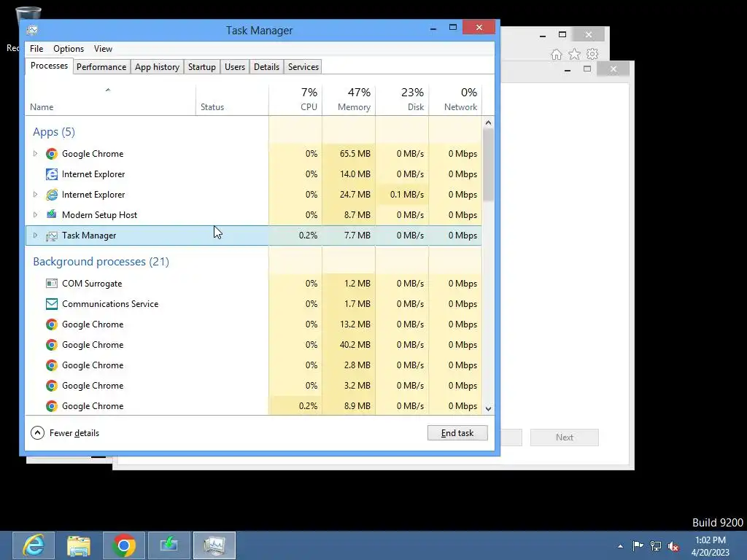This screenshot has height=560, width=747.
Task: Select the Communications Service process row
Action: 253,304
